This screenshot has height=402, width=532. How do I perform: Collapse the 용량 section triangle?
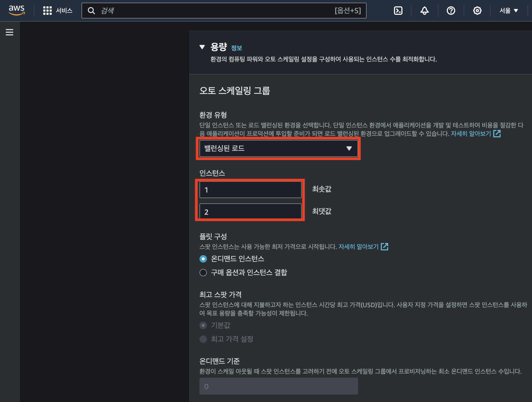(x=202, y=47)
